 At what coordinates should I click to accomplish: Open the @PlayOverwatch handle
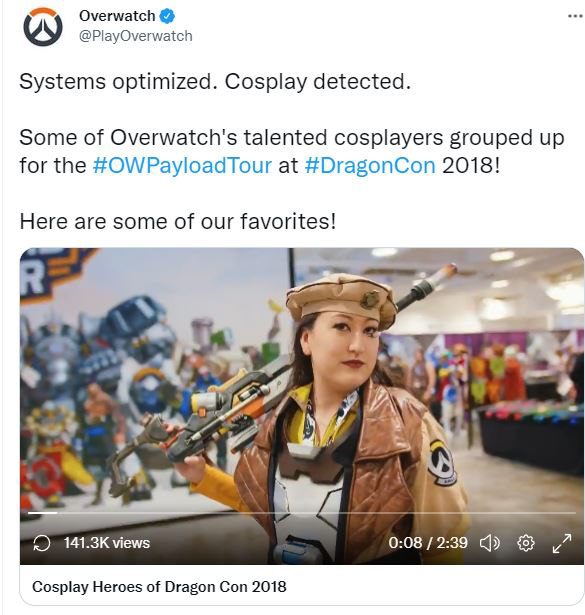coord(136,36)
